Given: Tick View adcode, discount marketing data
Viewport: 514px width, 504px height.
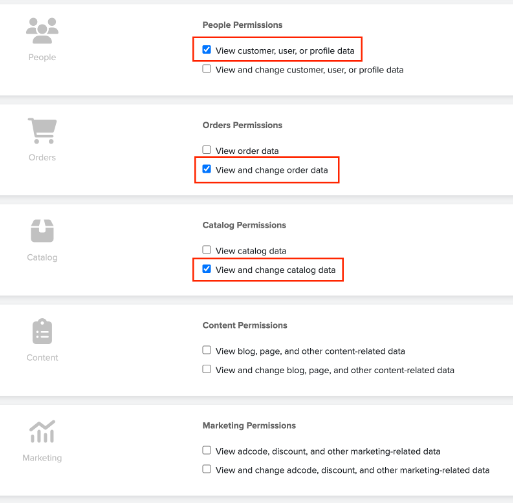Looking at the screenshot, I should pyautogui.click(x=207, y=450).
